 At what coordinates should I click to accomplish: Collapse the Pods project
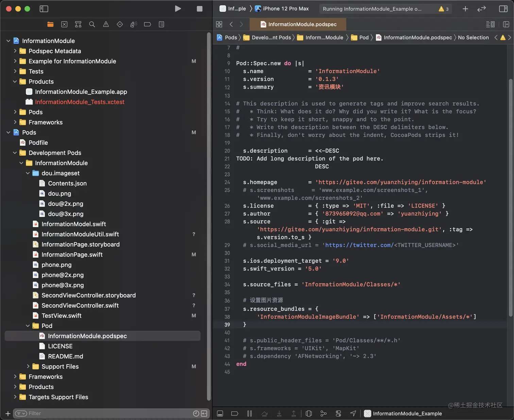8,133
